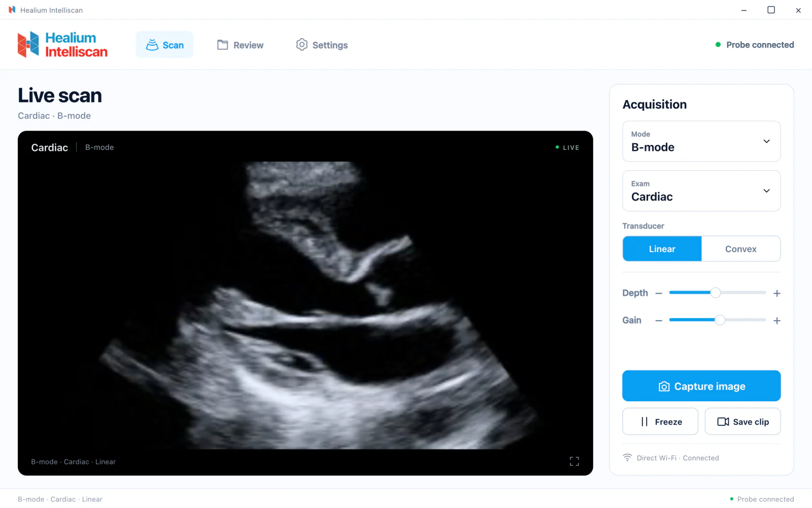Maximize the Healium Intelliscan window
This screenshot has height=508, width=812.
point(771,10)
